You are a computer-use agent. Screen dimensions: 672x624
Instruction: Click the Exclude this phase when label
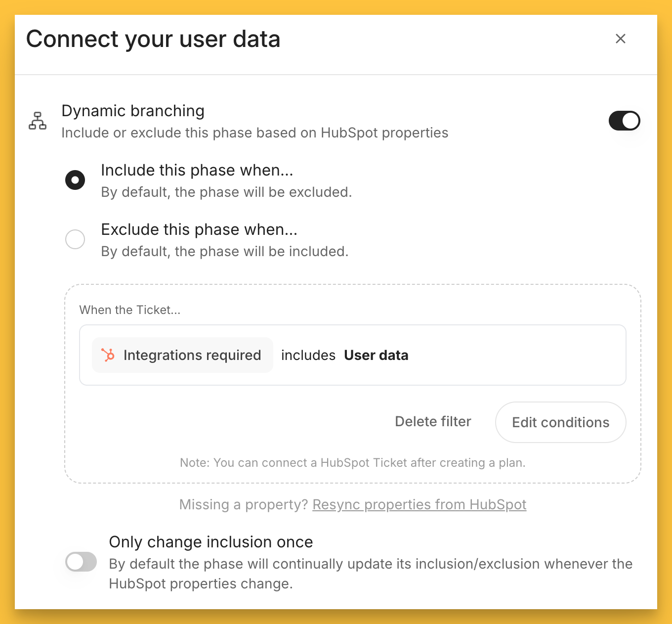tap(199, 229)
